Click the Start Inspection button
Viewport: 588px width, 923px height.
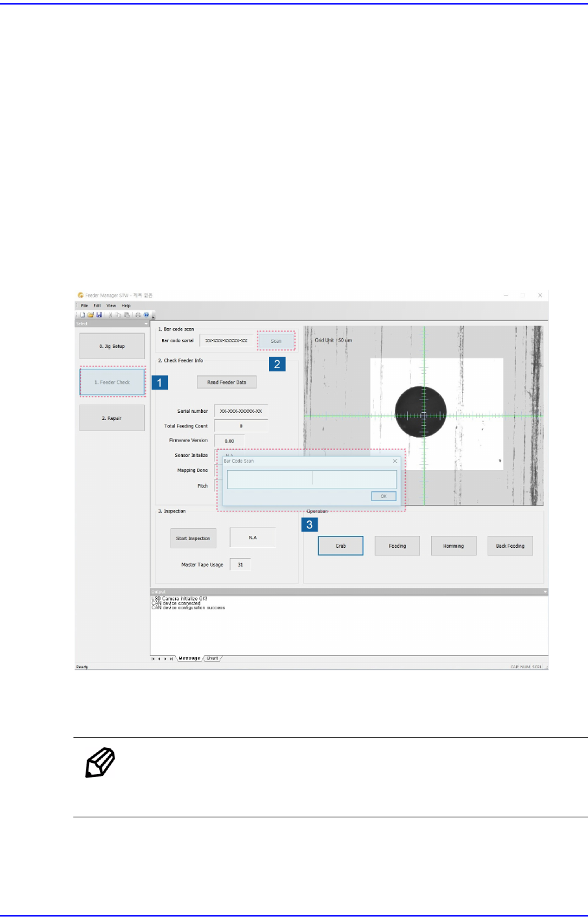(193, 538)
